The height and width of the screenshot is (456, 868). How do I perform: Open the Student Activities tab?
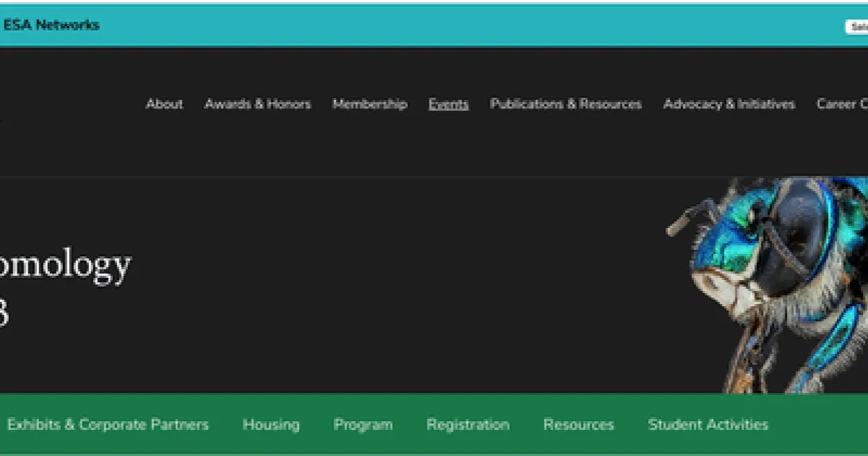[x=707, y=425]
